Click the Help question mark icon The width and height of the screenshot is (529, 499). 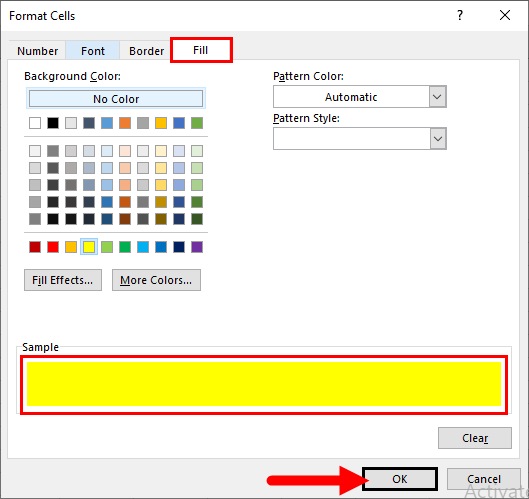click(x=460, y=15)
